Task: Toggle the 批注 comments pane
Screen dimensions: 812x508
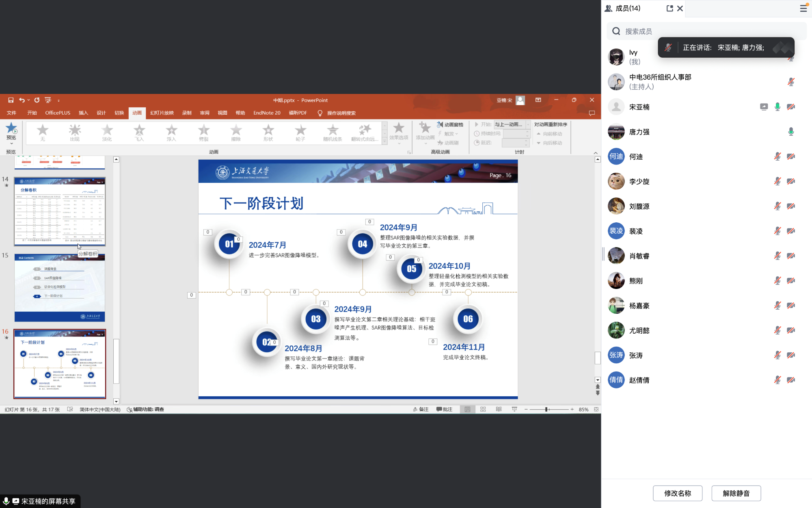Action: pyautogui.click(x=445, y=409)
